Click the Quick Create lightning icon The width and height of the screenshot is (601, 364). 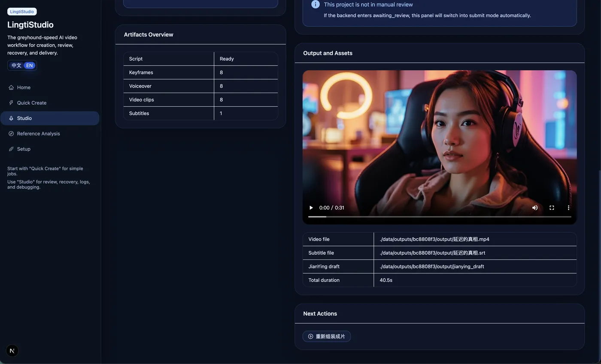click(x=11, y=103)
